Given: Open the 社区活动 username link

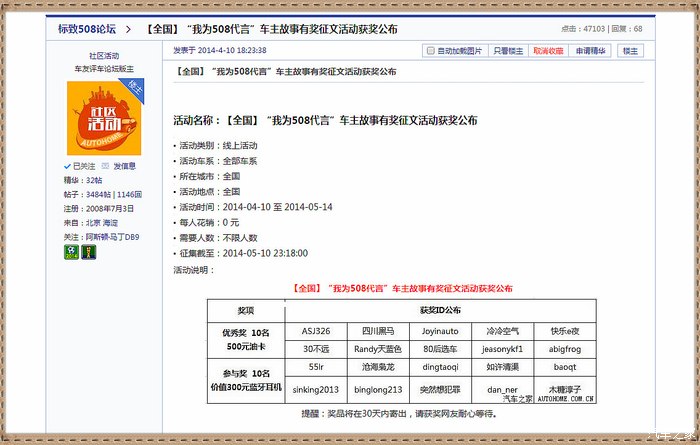Looking at the screenshot, I should click(x=104, y=56).
